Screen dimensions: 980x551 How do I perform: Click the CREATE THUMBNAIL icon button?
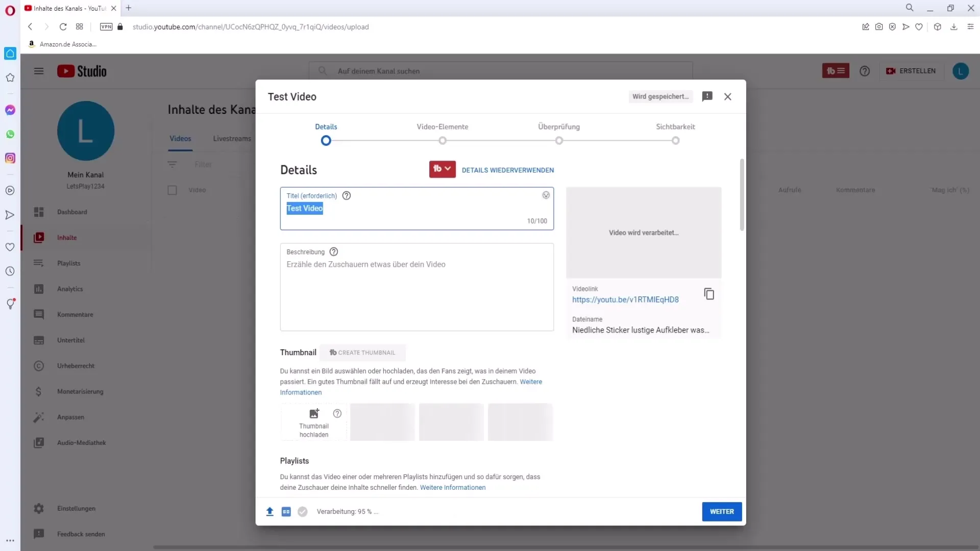coord(332,353)
